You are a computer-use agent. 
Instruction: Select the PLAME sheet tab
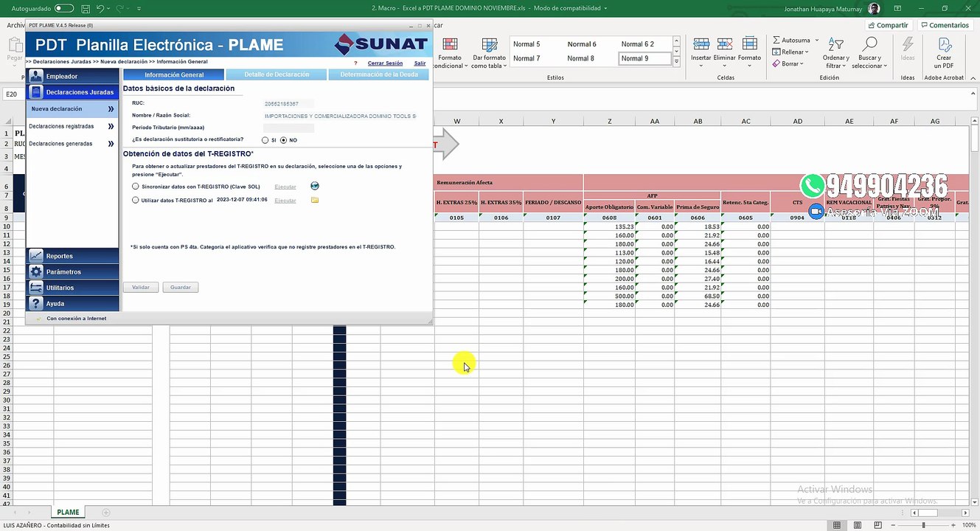pos(68,513)
